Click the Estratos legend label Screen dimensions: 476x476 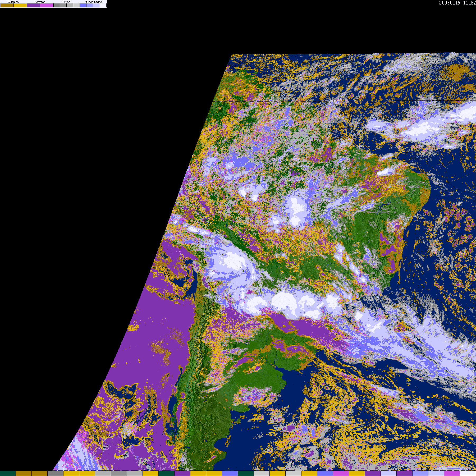click(40, 2)
